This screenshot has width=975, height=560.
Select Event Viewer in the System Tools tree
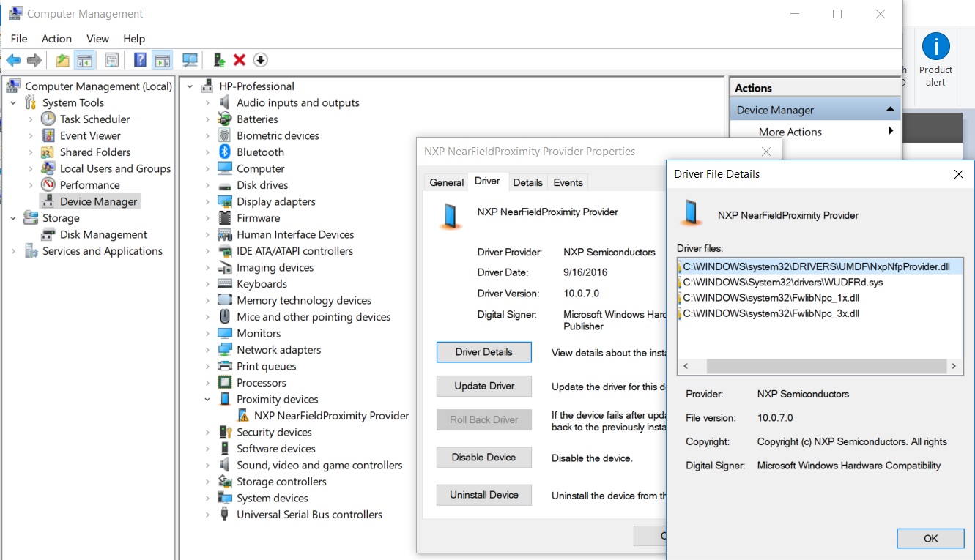click(x=90, y=135)
